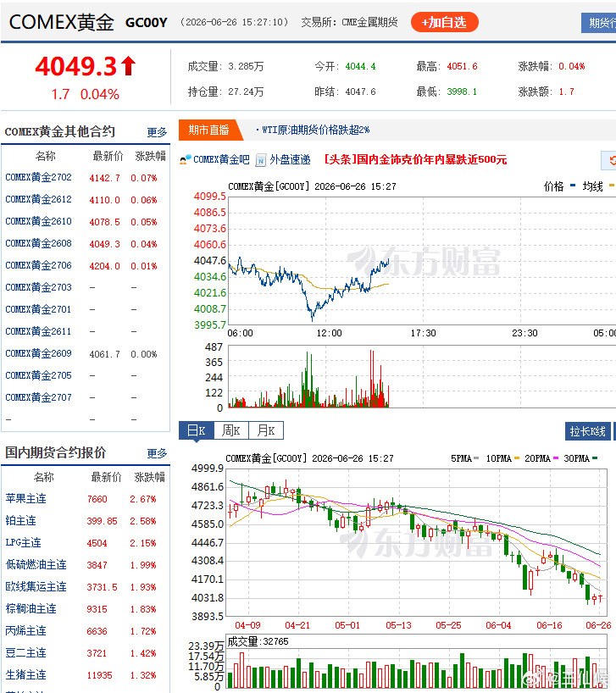Click the 2702 price 4142.7
The height and width of the screenshot is (693, 616).
[x=105, y=178]
